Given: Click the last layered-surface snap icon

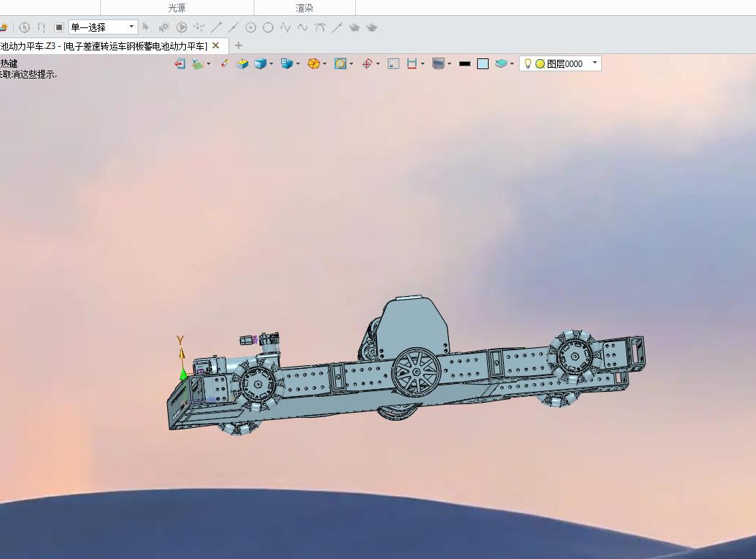Looking at the screenshot, I should point(372,27).
